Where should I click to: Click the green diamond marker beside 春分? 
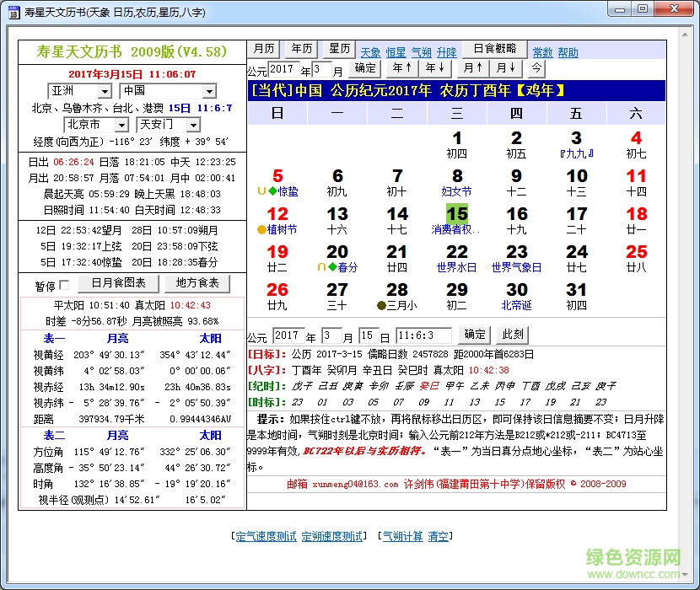pos(331,267)
